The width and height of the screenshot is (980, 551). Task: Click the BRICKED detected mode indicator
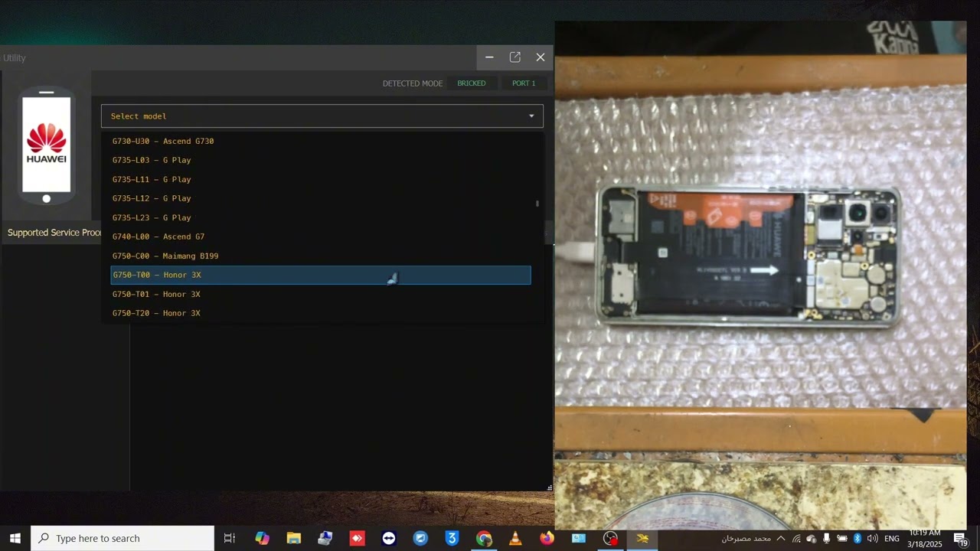[472, 83]
